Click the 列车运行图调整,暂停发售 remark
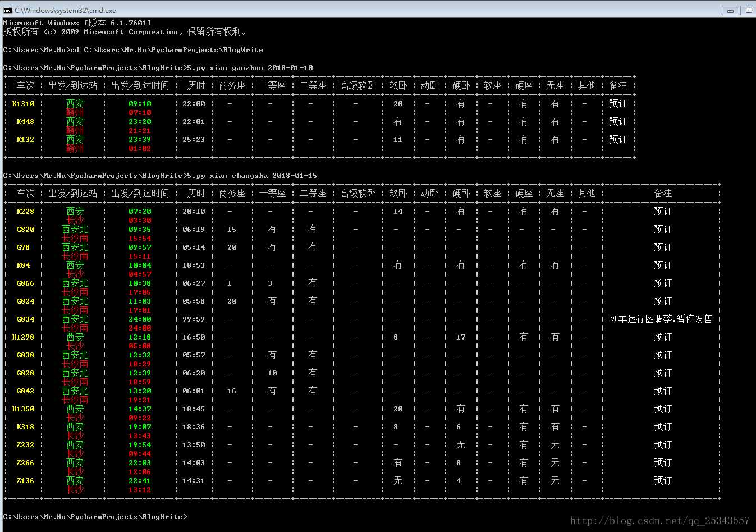756x532 pixels. (661, 319)
